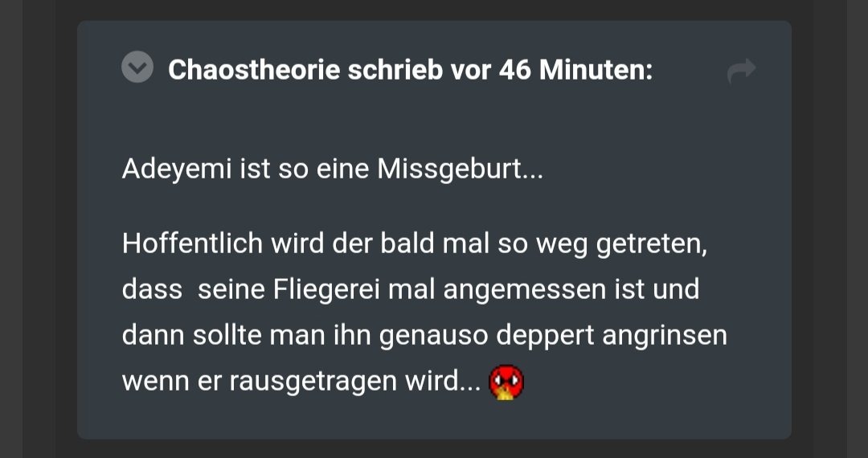
Task: Click the word "seine" in the quote
Action: 231,290
